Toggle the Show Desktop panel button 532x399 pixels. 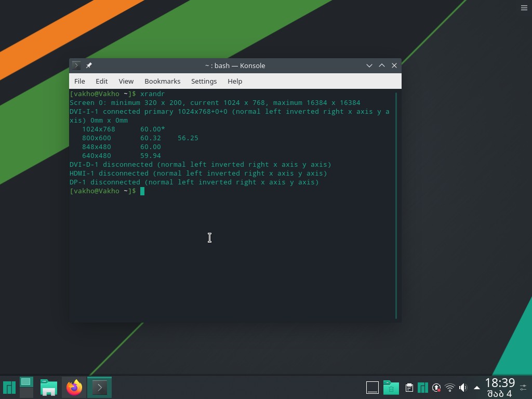[373, 388]
